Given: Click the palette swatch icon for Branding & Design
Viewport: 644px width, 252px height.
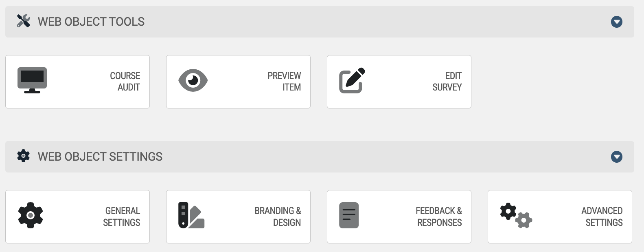Looking at the screenshot, I should tap(191, 215).
